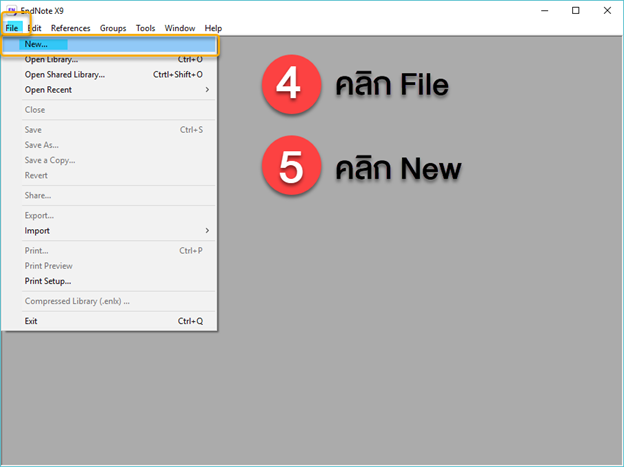The height and width of the screenshot is (467, 624).
Task: Maximize the EndNote X9 window
Action: point(575,10)
